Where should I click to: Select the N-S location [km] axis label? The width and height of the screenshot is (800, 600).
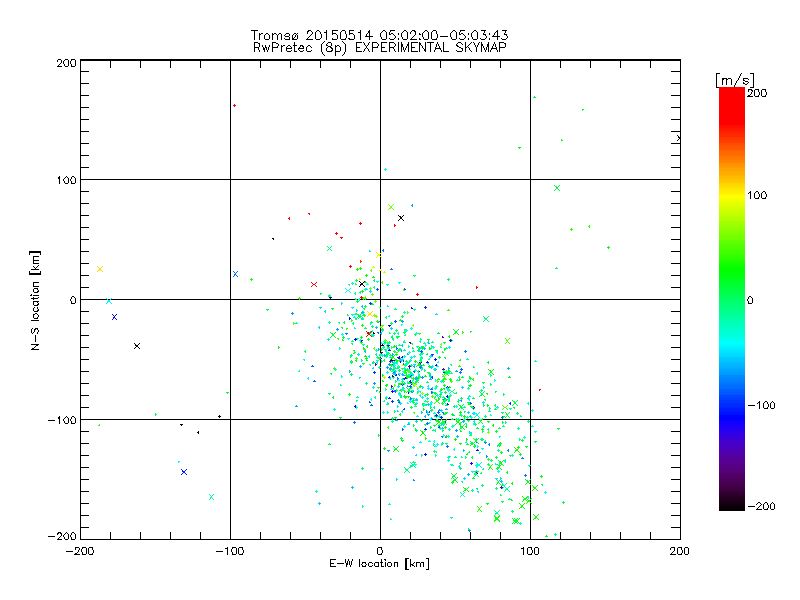click(x=35, y=300)
